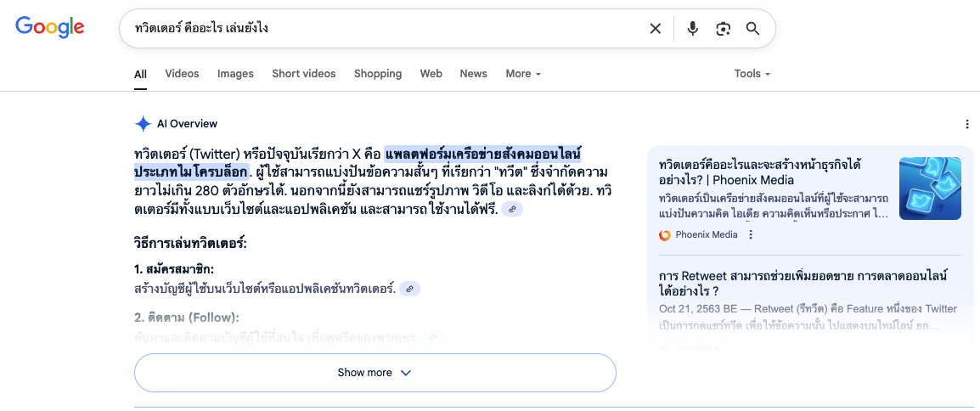
Task: Expand AI Overview with Show more
Action: pyautogui.click(x=375, y=373)
